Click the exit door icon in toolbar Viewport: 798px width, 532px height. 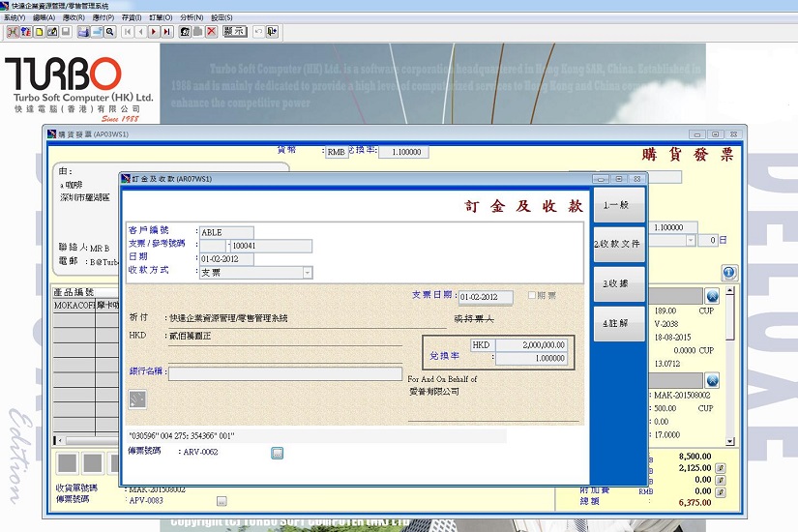(273, 32)
